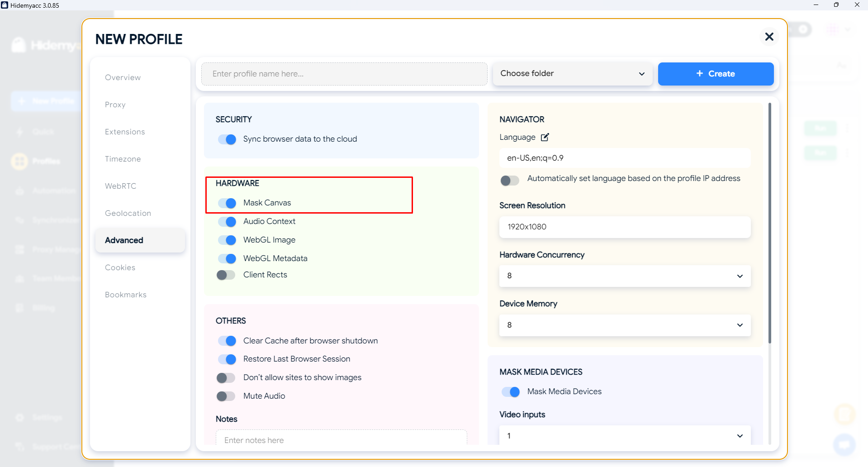Expand the Device Memory dropdown

[x=625, y=325]
